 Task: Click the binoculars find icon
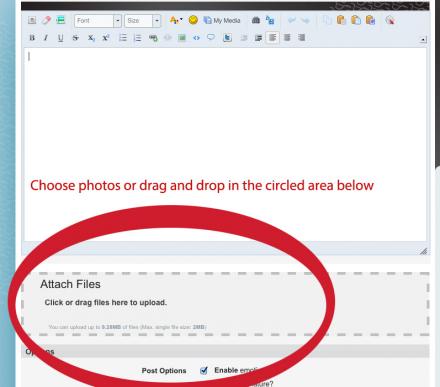tap(256, 21)
